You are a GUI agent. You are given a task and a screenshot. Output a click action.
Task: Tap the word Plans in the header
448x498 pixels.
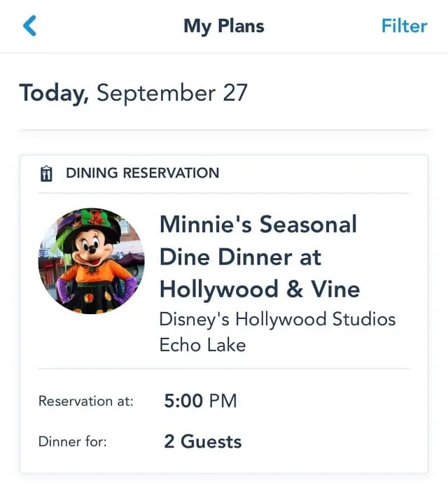pyautogui.click(x=241, y=26)
